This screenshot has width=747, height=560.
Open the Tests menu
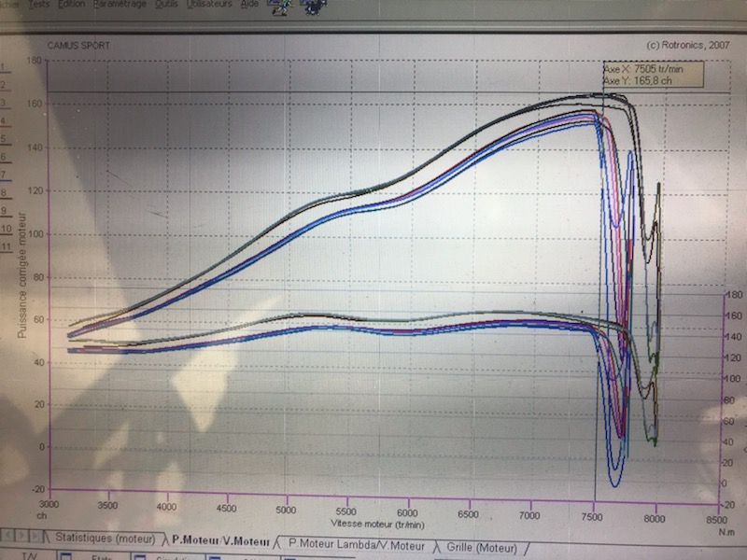coord(38,5)
